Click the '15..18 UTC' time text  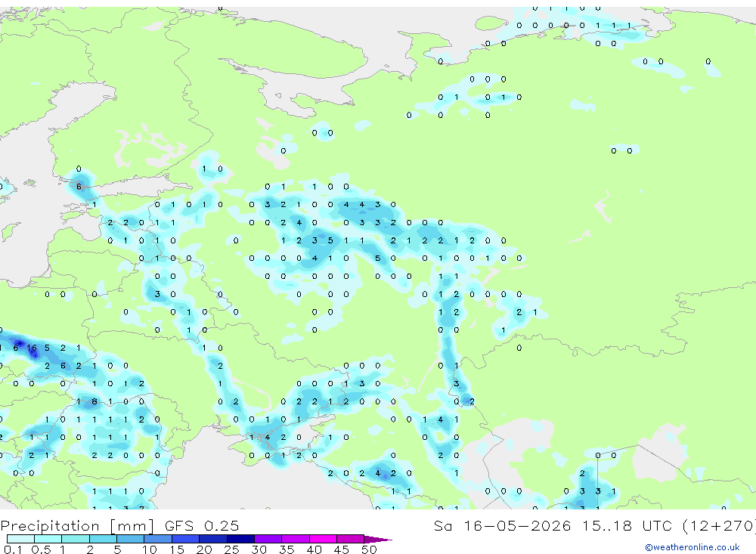(x=627, y=525)
